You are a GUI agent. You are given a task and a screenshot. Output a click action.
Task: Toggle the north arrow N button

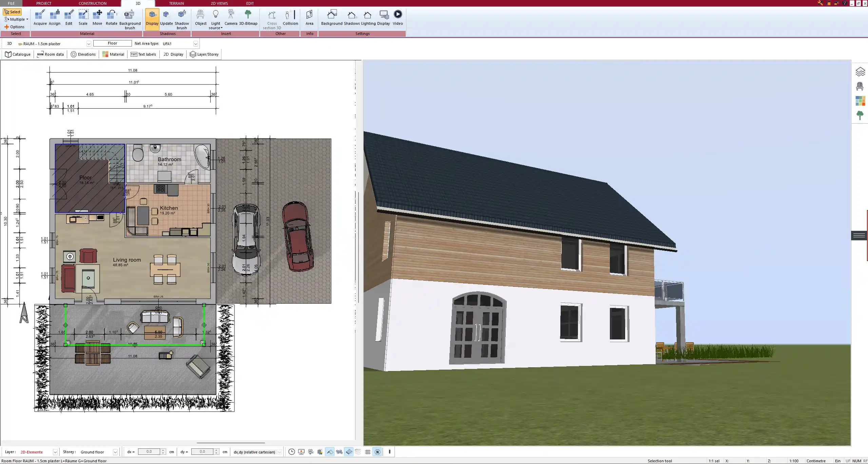(377, 452)
